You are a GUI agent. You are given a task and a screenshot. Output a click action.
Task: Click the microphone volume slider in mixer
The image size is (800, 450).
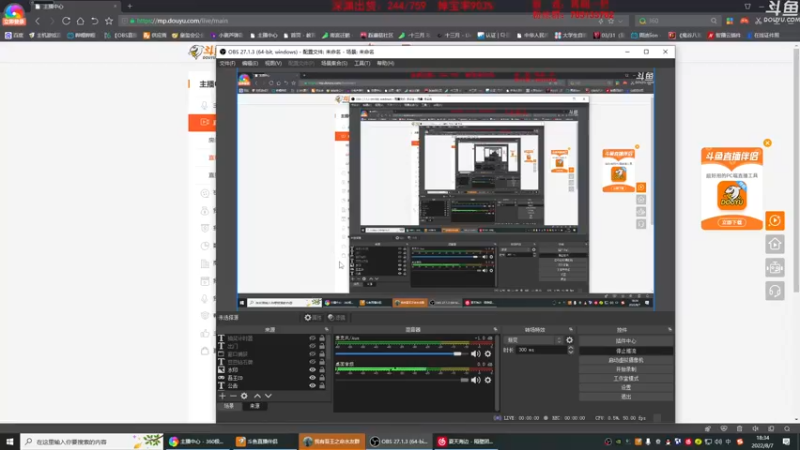point(402,354)
